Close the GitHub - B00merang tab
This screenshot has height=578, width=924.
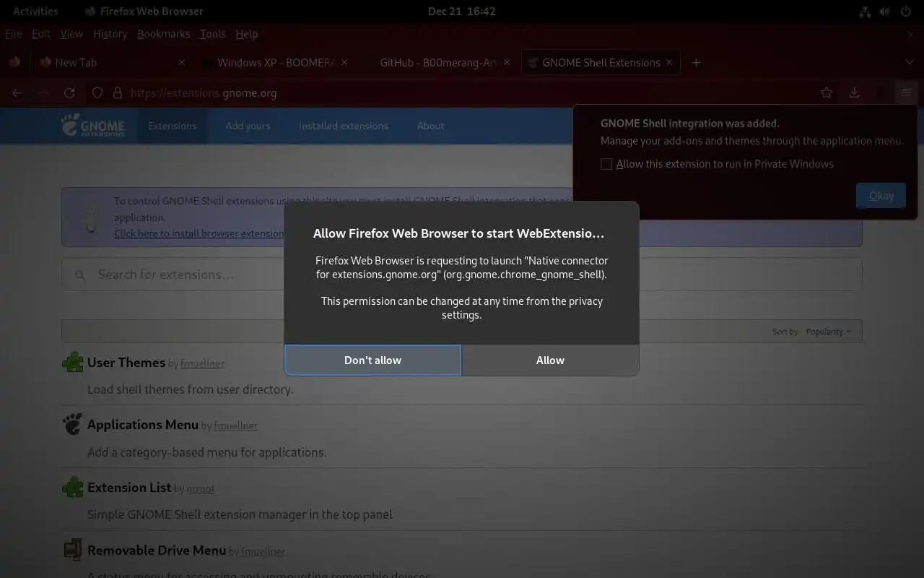(507, 63)
